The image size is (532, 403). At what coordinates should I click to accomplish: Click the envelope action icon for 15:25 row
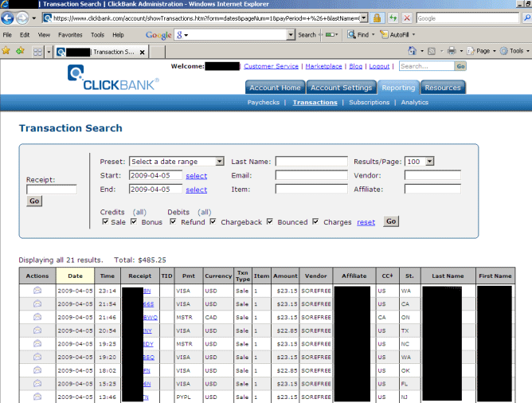click(37, 383)
